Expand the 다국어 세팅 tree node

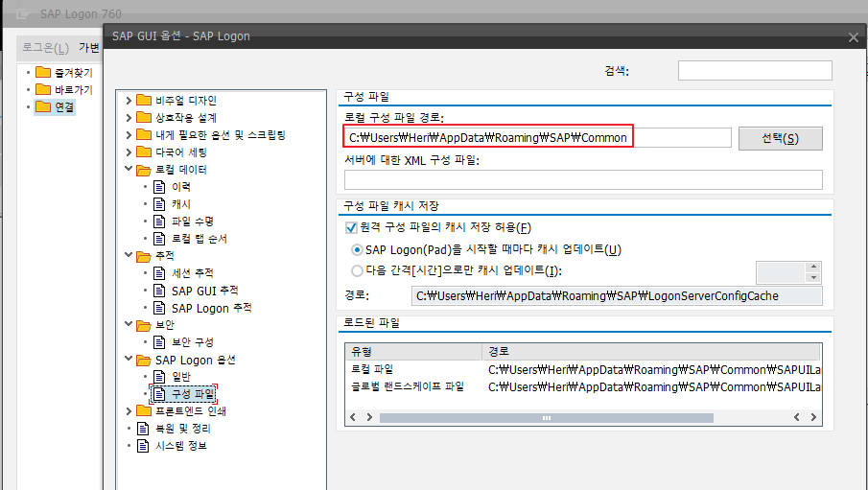pos(129,152)
